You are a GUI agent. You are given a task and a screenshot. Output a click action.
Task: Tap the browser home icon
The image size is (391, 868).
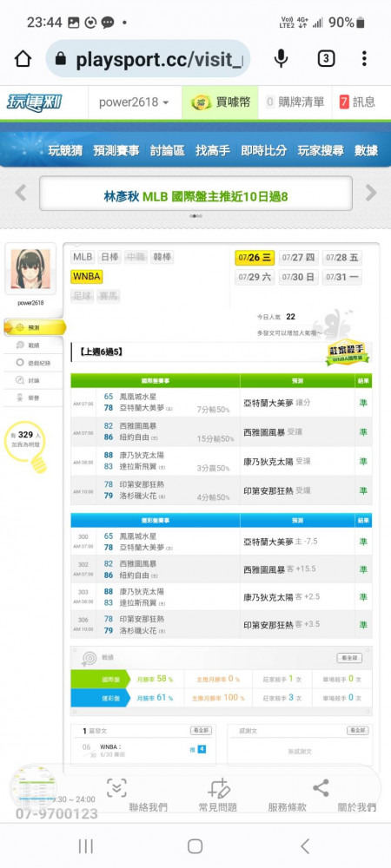coord(23,59)
